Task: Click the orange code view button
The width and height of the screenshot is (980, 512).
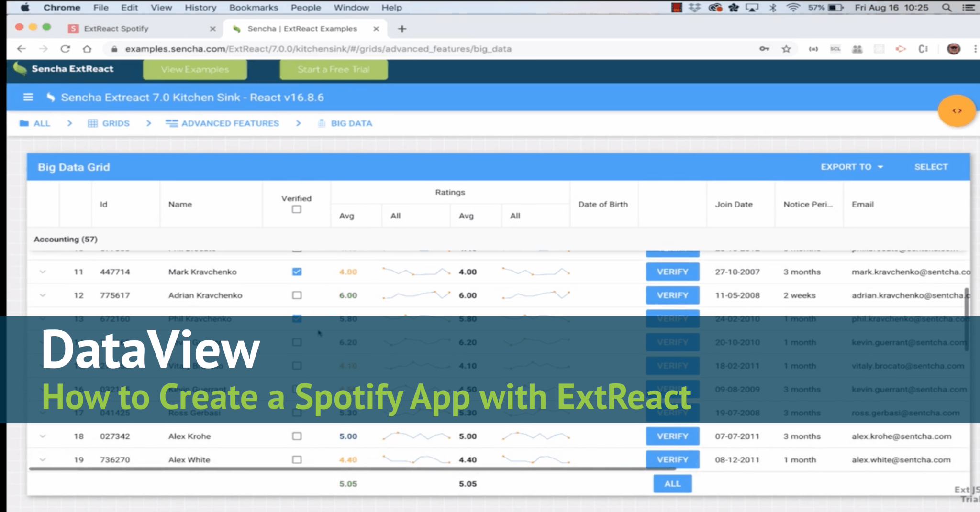Action: pyautogui.click(x=957, y=110)
